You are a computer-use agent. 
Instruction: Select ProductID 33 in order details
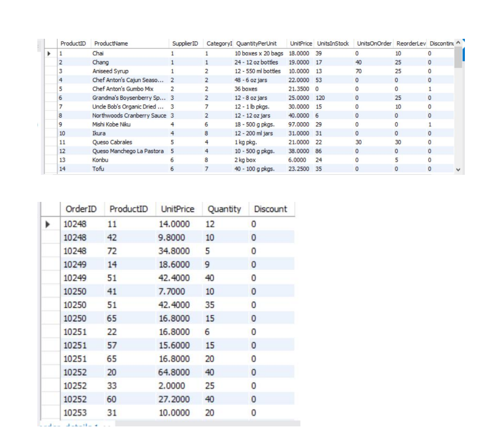[112, 386]
